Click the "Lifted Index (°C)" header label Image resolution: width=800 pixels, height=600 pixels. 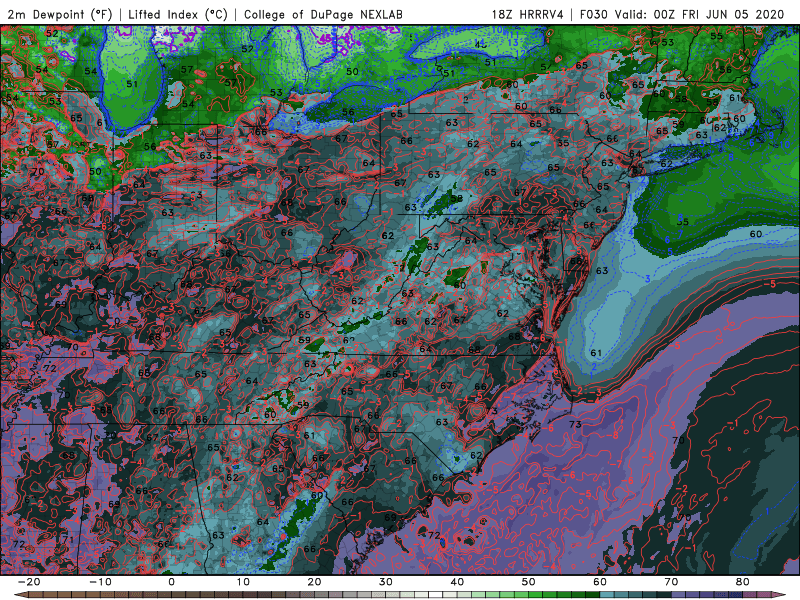tap(178, 14)
